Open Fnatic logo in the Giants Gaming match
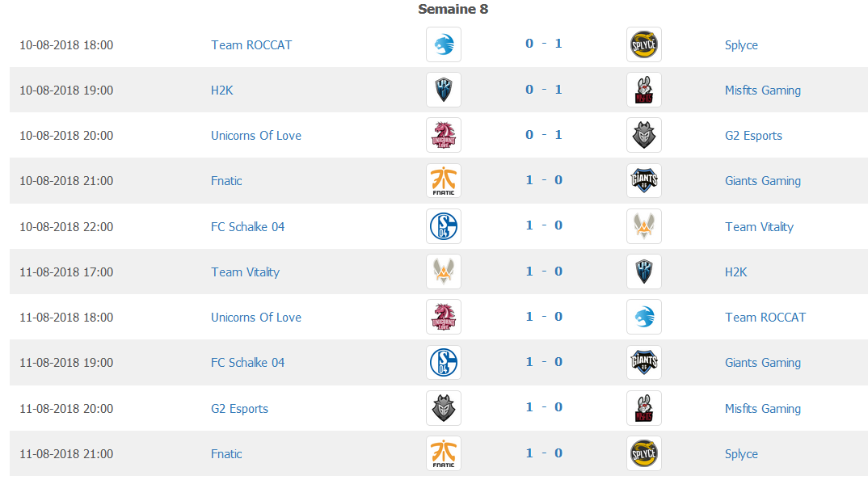This screenshot has width=868, height=480. pyautogui.click(x=444, y=180)
